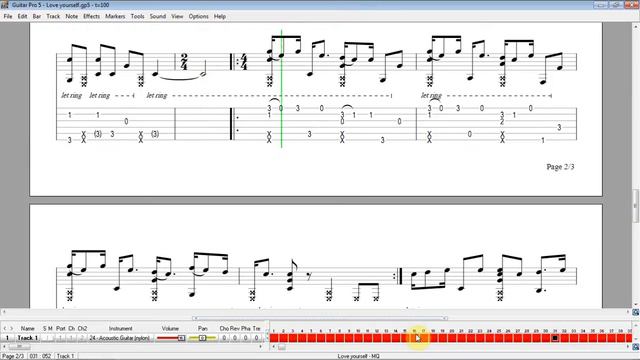Open the Options menu
The image size is (640, 360).
(198, 16)
